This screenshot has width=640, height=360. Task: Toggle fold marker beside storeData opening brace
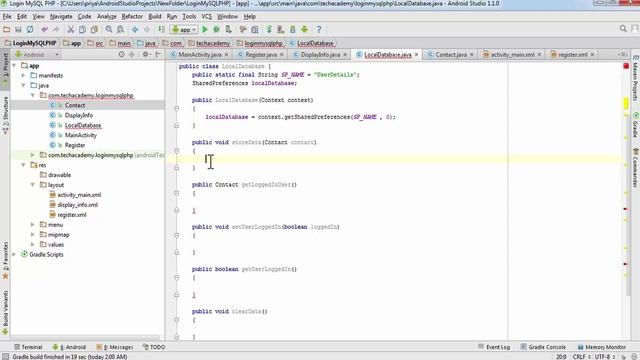(176, 151)
